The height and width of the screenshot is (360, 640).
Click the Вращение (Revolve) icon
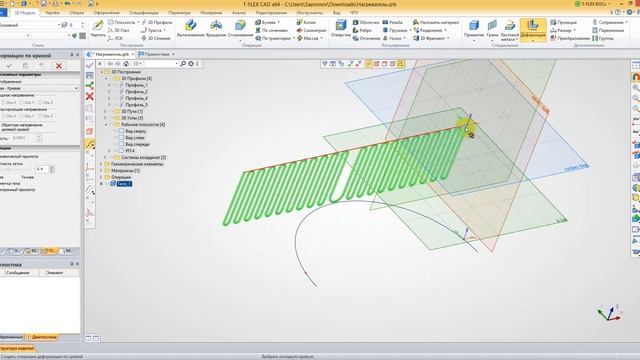pos(216,26)
